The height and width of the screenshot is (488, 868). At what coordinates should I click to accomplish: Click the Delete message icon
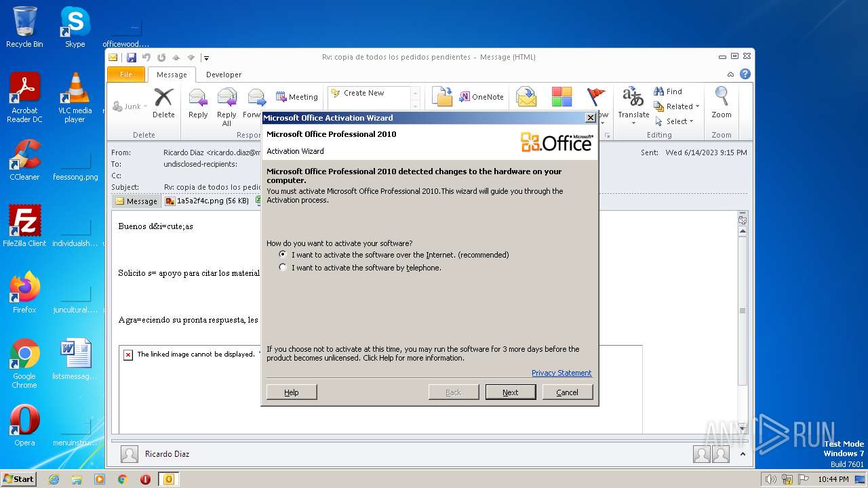coord(163,103)
